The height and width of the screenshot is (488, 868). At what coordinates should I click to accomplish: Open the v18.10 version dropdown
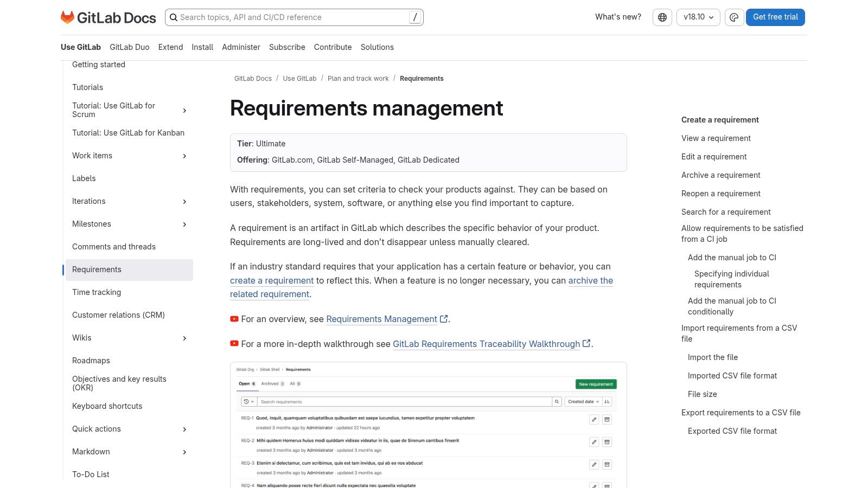point(698,17)
